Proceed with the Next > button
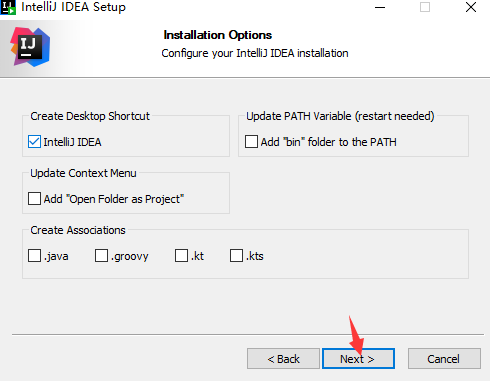The image size is (490, 381). point(358,359)
